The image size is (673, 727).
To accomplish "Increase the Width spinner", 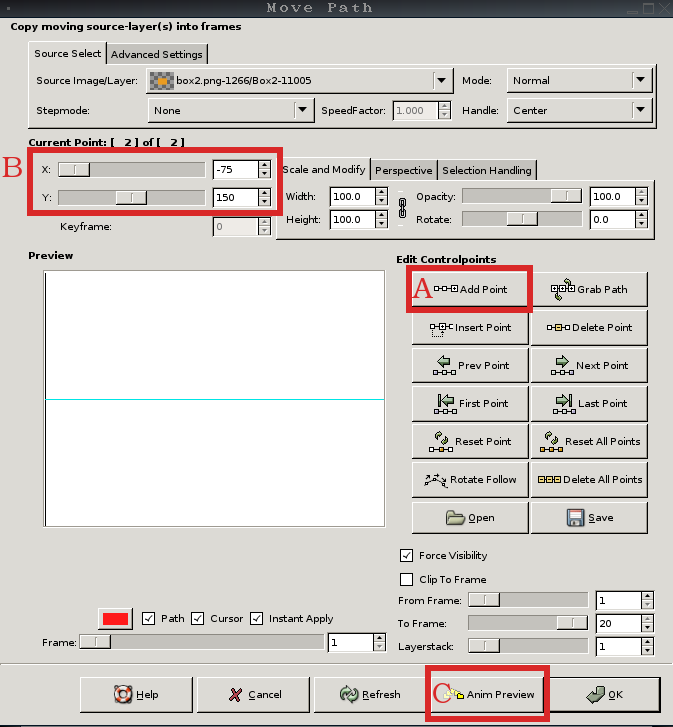I will click(x=381, y=192).
